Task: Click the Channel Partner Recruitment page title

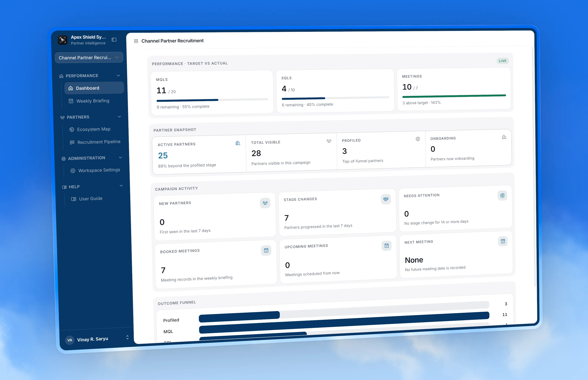Action: [x=172, y=41]
